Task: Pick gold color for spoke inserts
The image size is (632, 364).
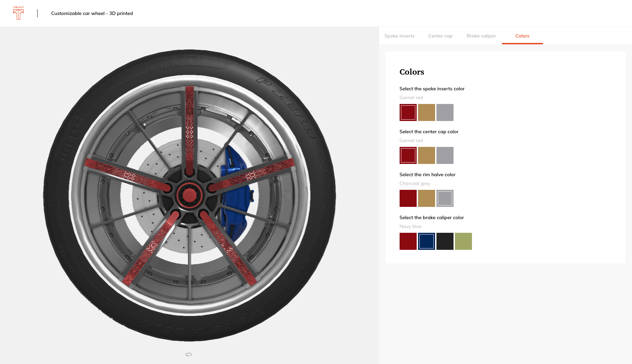Action: pyautogui.click(x=426, y=112)
